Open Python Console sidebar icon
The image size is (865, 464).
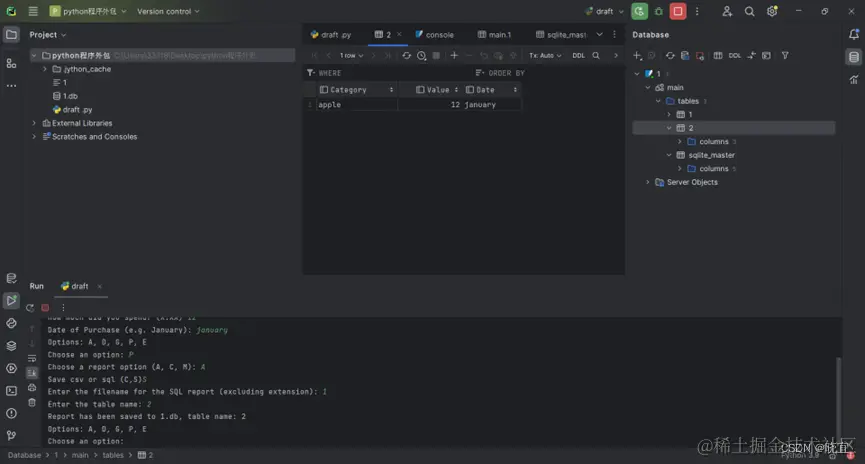coord(11,323)
